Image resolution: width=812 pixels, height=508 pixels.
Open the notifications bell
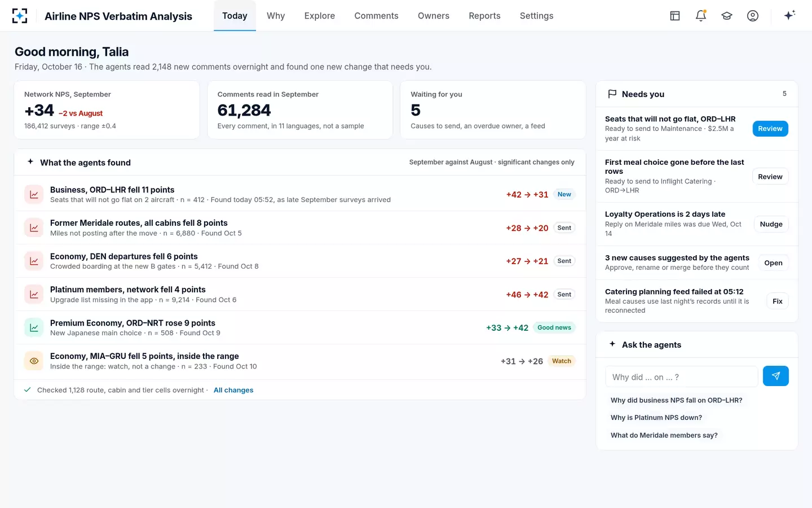point(701,16)
